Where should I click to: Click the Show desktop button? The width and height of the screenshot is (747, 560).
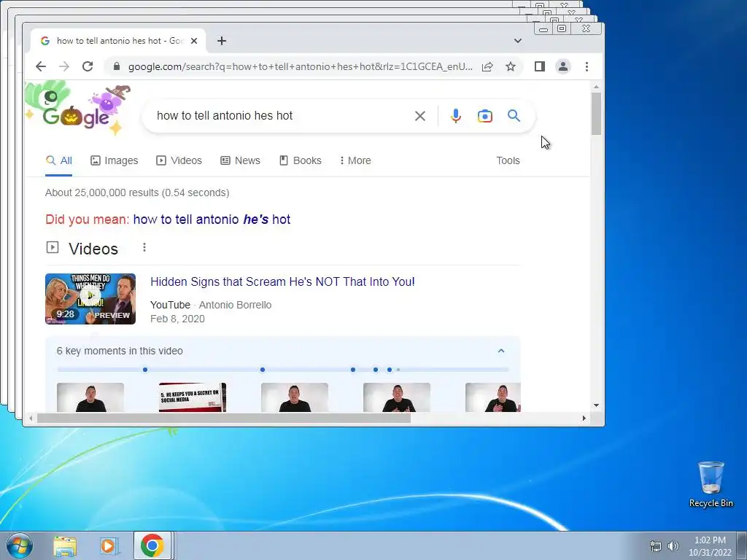pyautogui.click(x=742, y=545)
